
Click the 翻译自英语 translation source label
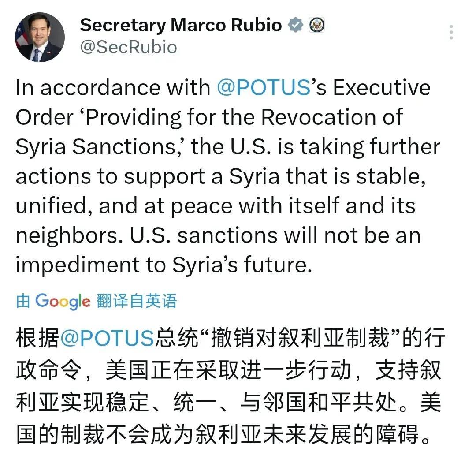pyautogui.click(x=137, y=301)
